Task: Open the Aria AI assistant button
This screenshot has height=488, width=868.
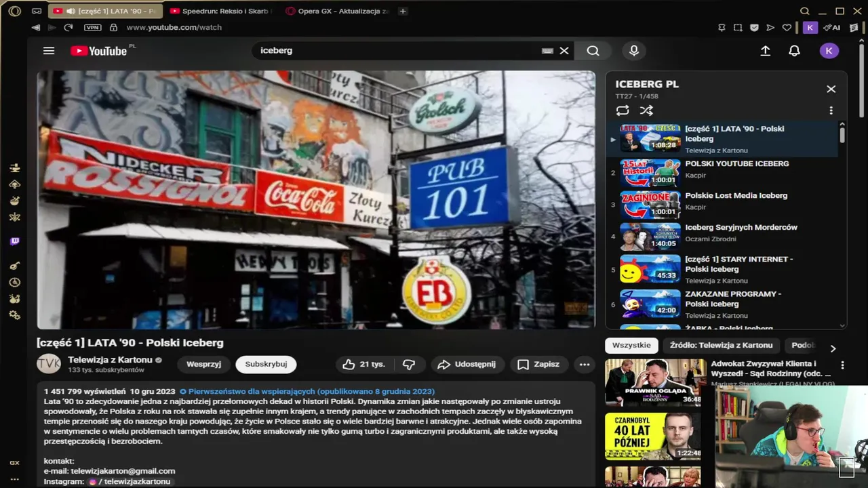Action: coord(832,28)
